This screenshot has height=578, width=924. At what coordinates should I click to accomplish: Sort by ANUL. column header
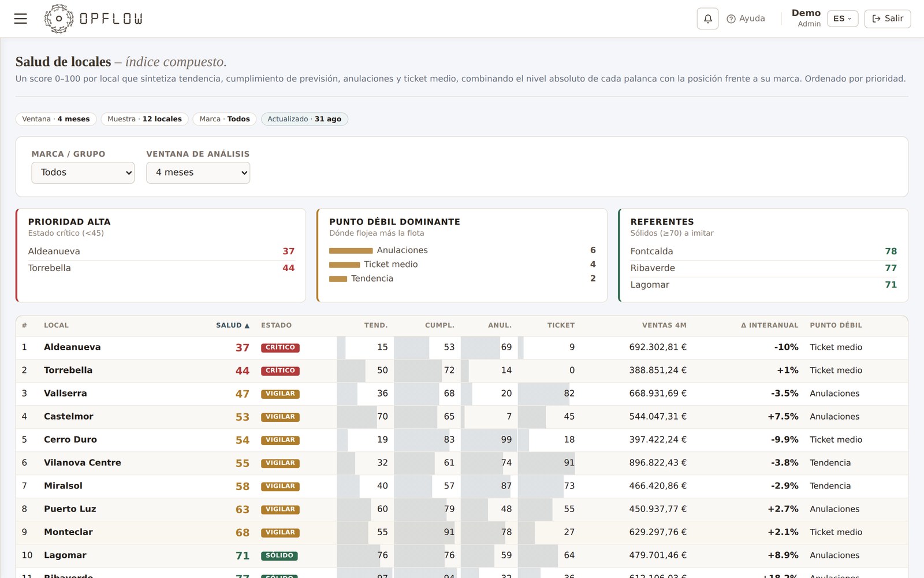point(500,325)
